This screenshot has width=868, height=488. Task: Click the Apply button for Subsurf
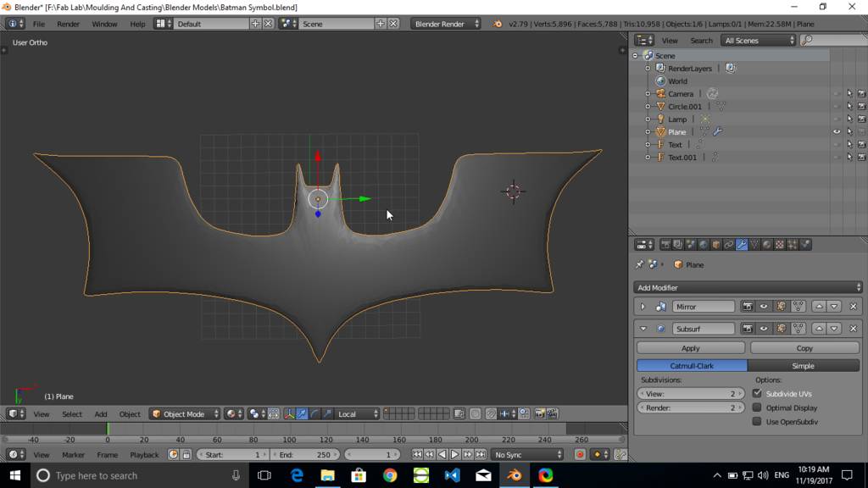tap(691, 348)
